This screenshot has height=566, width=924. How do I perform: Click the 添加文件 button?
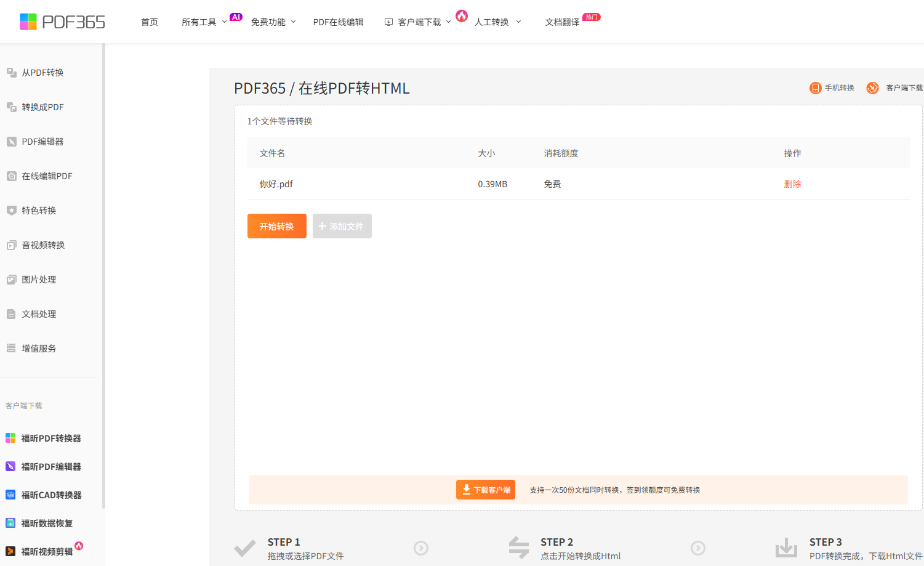[x=342, y=226]
